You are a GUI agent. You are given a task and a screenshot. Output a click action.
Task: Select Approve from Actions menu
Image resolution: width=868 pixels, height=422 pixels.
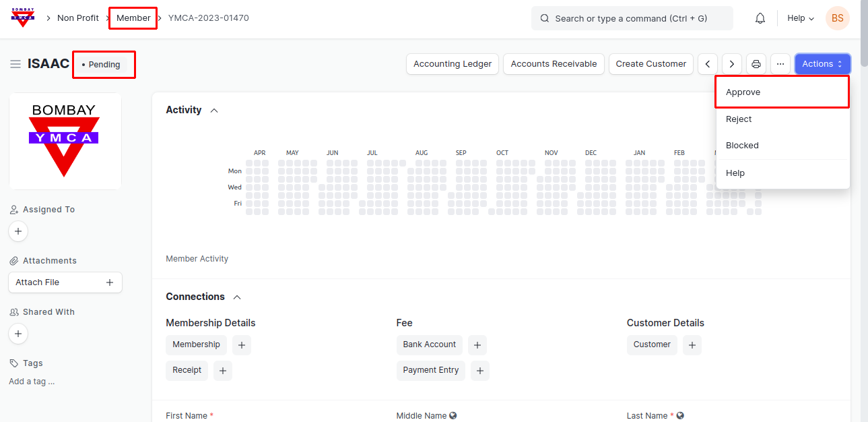coord(743,92)
